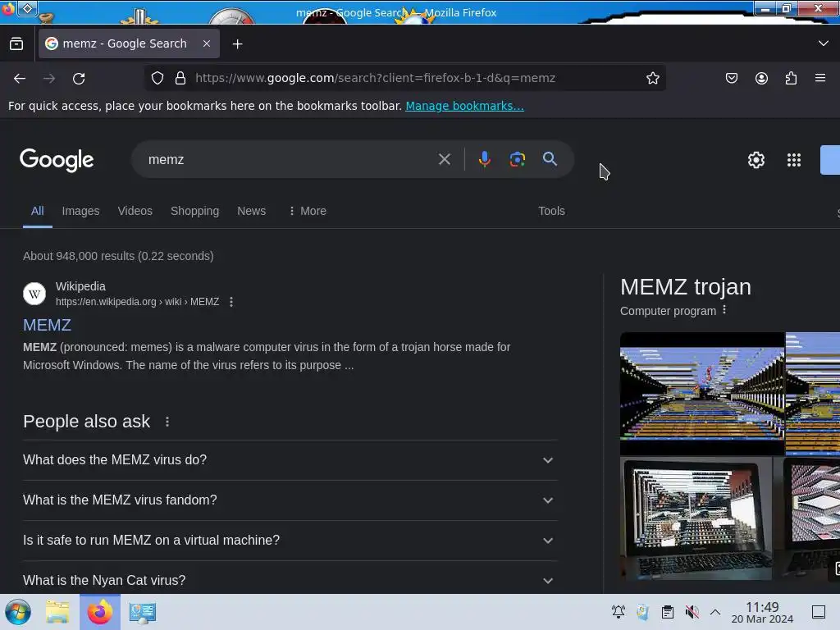Viewport: 840px width, 630px height.
Task: Open the clipboard tray icon
Action: pos(668,612)
